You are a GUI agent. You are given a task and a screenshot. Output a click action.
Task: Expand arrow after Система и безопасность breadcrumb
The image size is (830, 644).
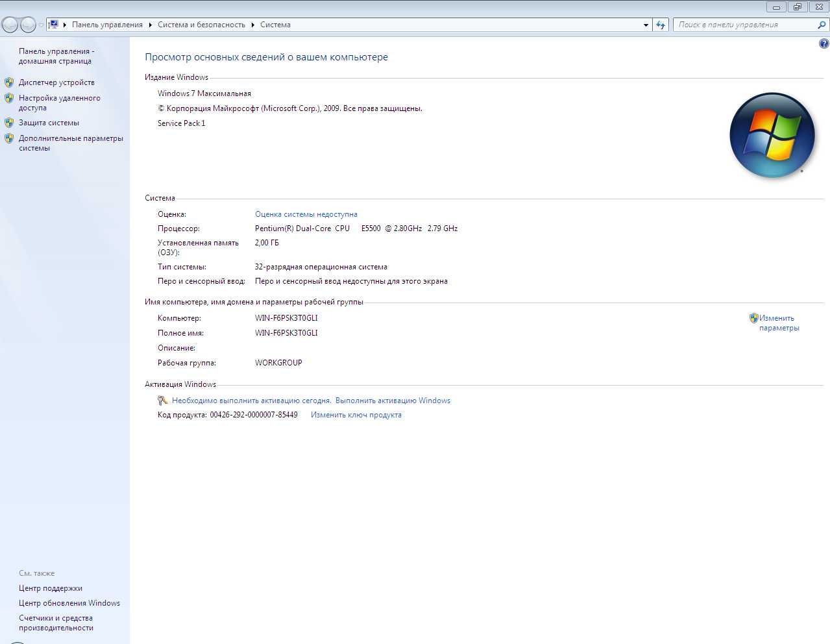click(253, 25)
